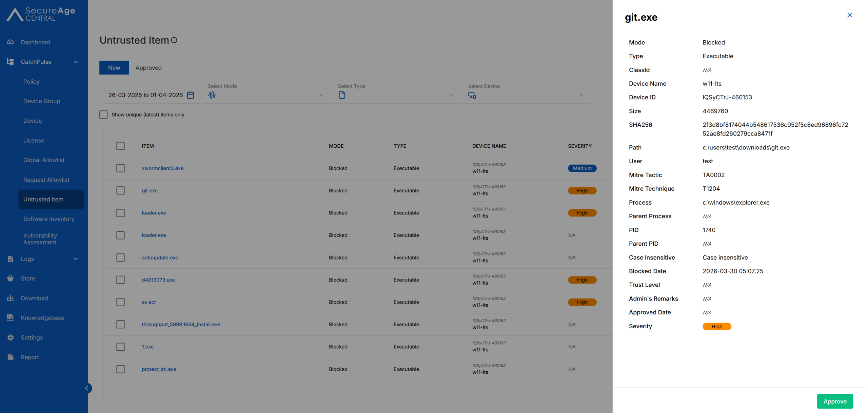The height and width of the screenshot is (413, 868).
Task: Tick the select-all checkbox in table header
Action: [120, 146]
